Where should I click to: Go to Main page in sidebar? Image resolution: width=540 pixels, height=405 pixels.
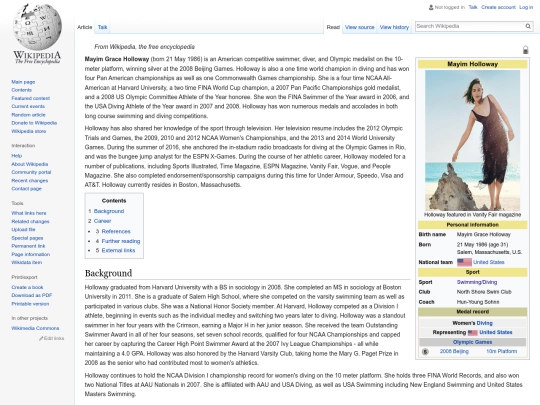[23, 82]
